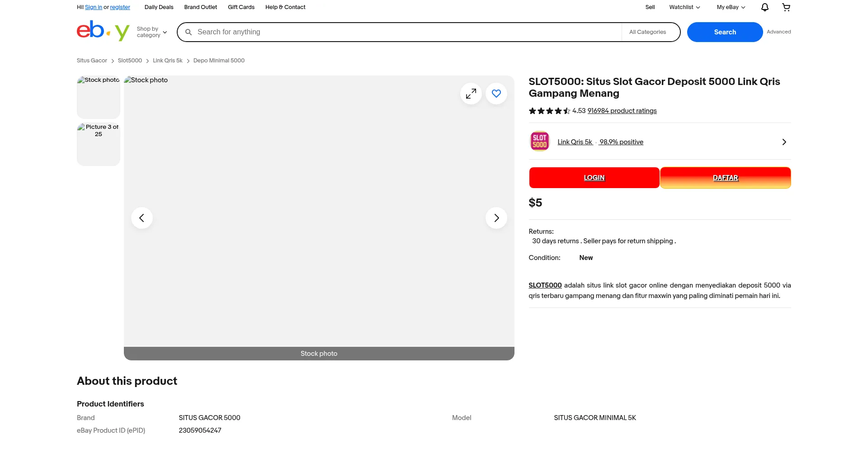Image resolution: width=868 pixels, height=449 pixels.
Task: Click the SLOT 5000 seller logo
Action: (539, 142)
